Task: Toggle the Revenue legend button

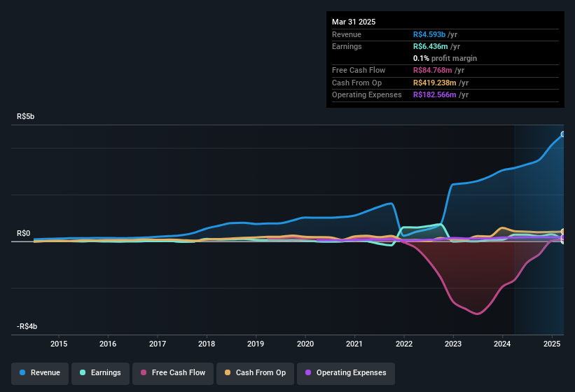Action: [x=40, y=373]
